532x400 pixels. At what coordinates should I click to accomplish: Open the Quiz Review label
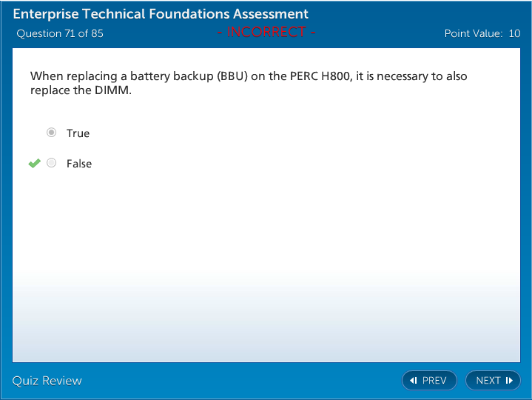point(47,381)
